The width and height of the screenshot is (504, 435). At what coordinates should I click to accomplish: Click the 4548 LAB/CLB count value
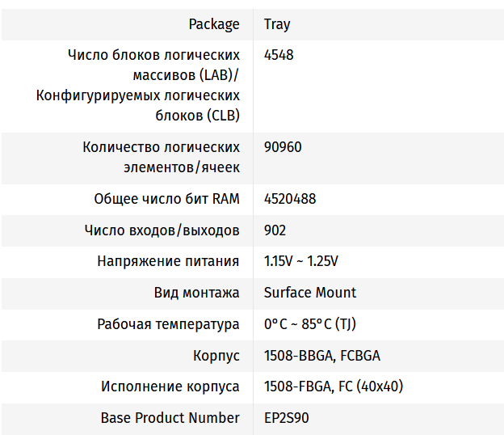279,55
